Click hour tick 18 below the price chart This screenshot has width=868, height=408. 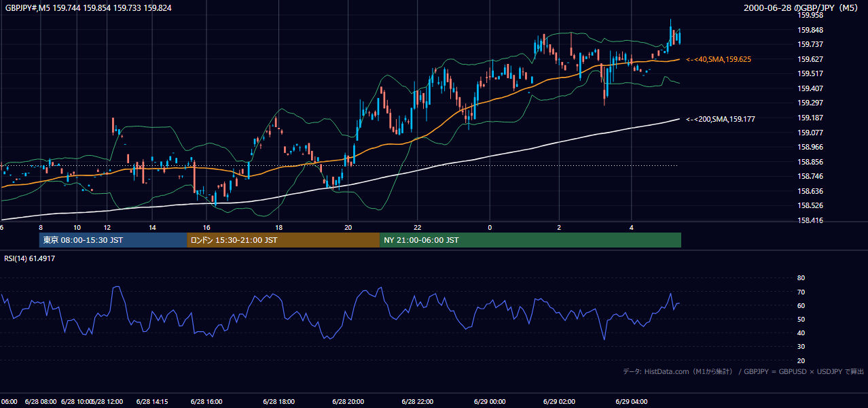[278, 227]
